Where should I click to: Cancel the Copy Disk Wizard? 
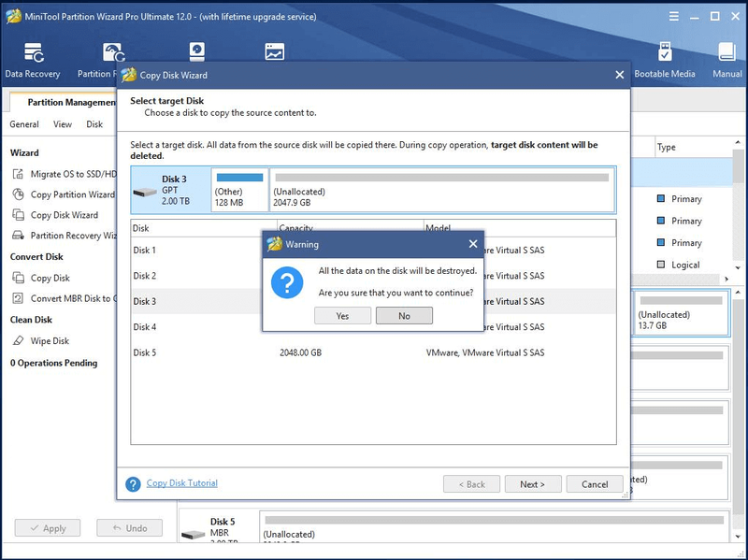[595, 484]
